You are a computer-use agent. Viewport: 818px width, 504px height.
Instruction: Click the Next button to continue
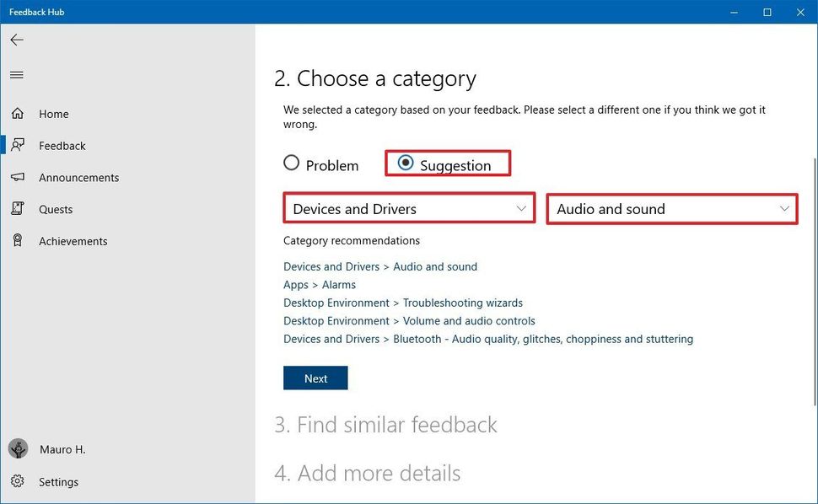pos(315,378)
